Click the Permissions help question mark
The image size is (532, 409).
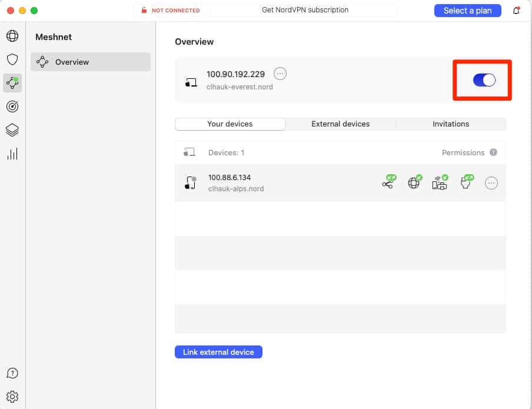point(493,152)
